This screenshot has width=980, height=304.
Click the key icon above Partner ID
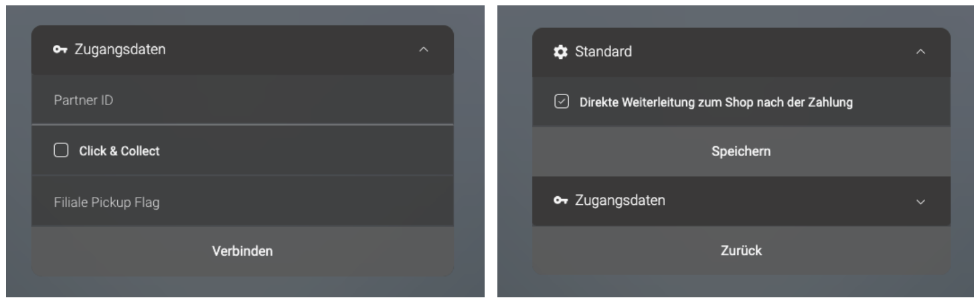coord(59,50)
